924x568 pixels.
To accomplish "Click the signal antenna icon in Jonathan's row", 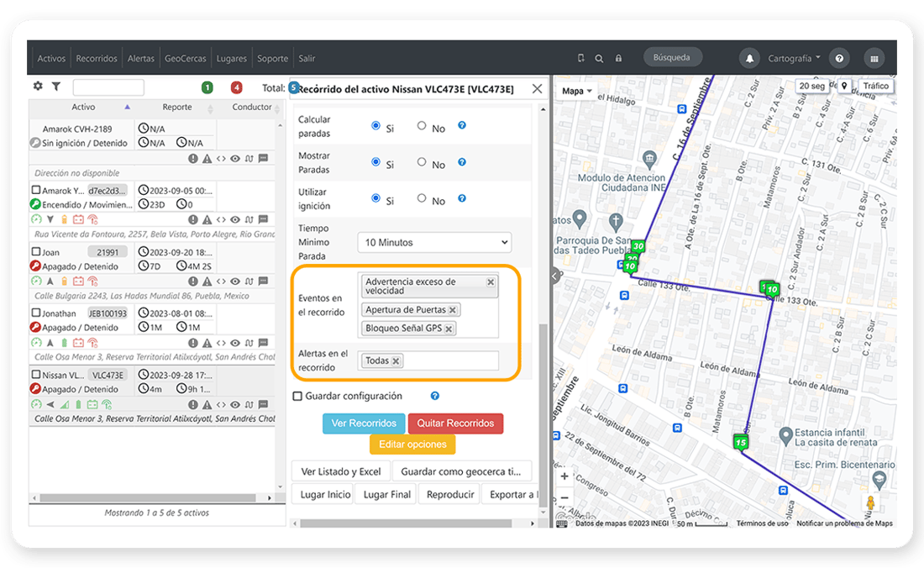I will pos(92,343).
